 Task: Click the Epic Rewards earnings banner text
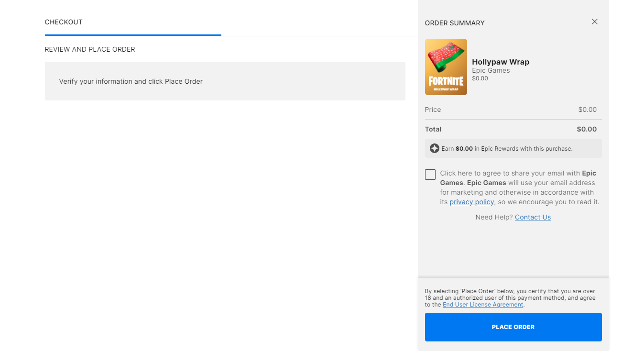click(507, 149)
